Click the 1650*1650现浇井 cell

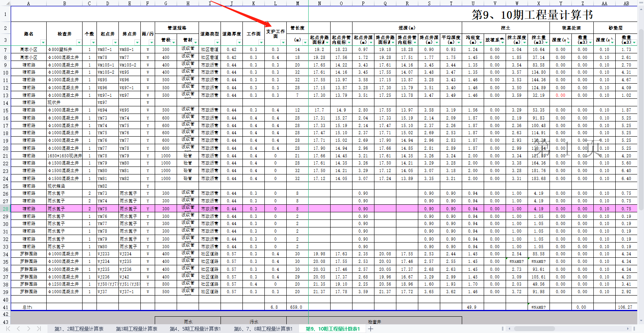coord(64,156)
